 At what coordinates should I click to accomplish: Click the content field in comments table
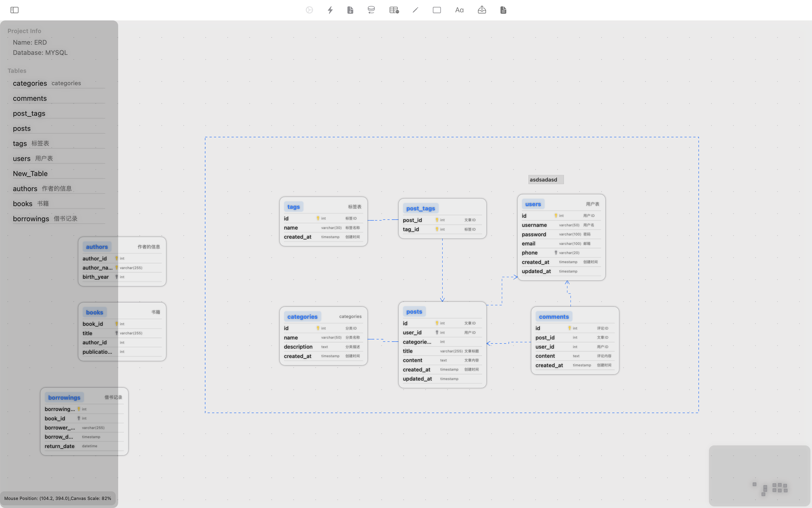(x=575, y=356)
